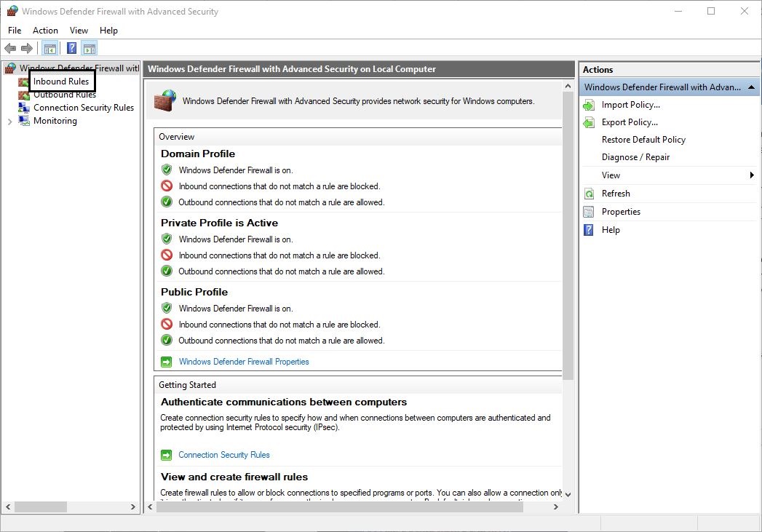
Task: Click the center pane horizontal scrollbar thumb
Action: pyautogui.click(x=340, y=507)
